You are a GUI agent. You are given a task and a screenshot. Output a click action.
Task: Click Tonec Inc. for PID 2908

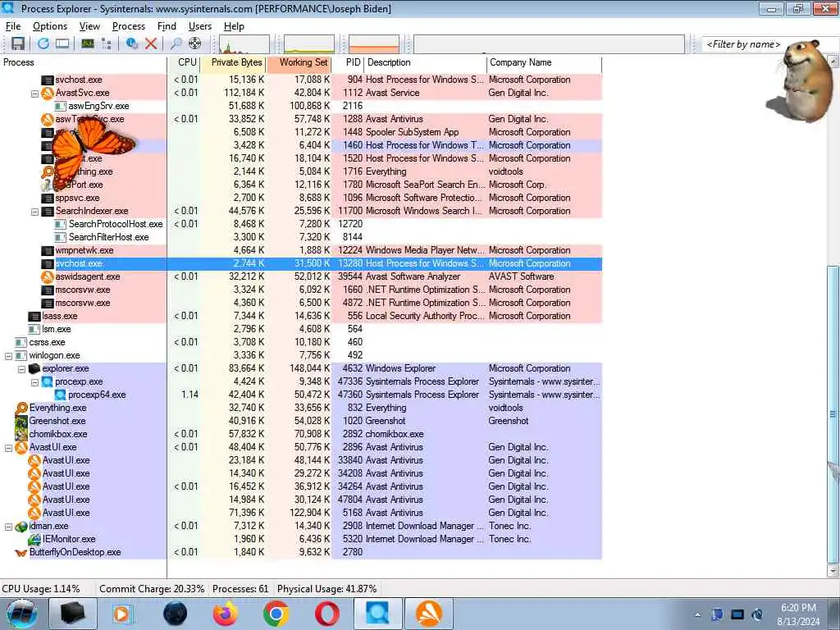coord(509,526)
